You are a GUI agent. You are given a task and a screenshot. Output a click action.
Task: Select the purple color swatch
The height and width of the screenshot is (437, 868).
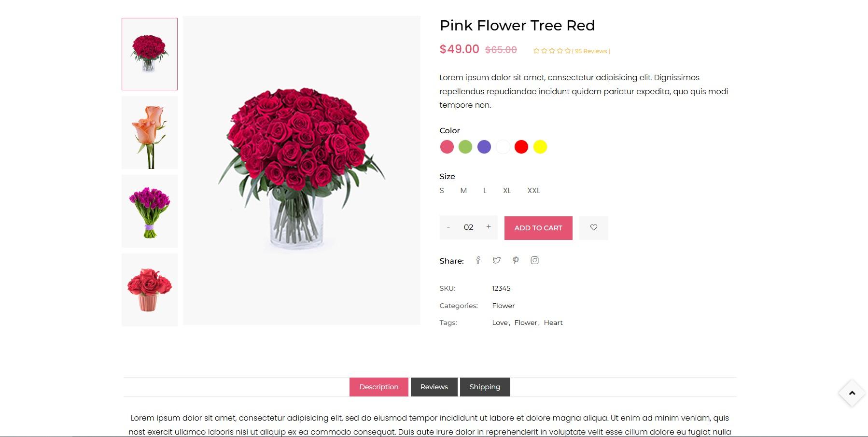pos(484,147)
